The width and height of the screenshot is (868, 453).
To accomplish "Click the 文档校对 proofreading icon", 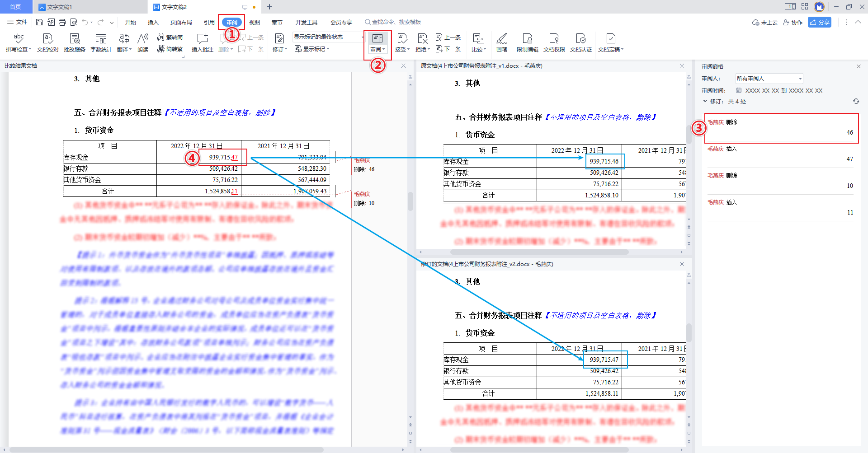I will [47, 42].
